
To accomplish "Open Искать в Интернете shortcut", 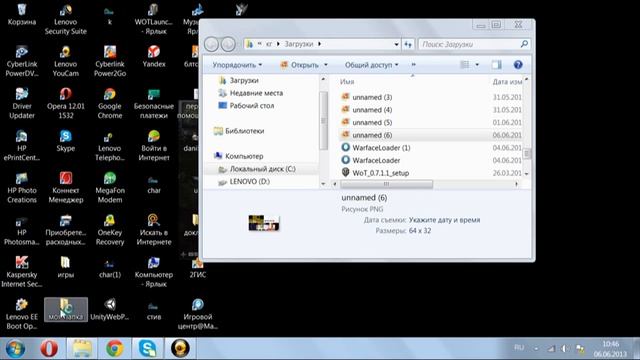I will pyautogui.click(x=154, y=229).
